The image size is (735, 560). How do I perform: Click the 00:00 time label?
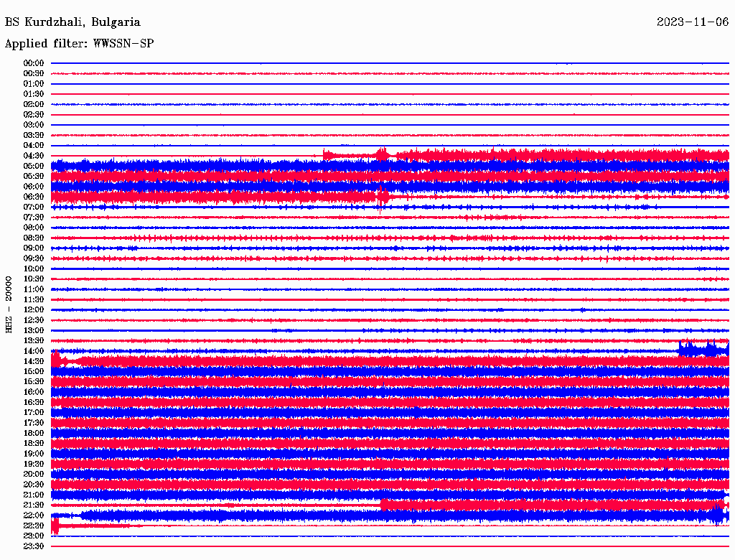pos(34,63)
